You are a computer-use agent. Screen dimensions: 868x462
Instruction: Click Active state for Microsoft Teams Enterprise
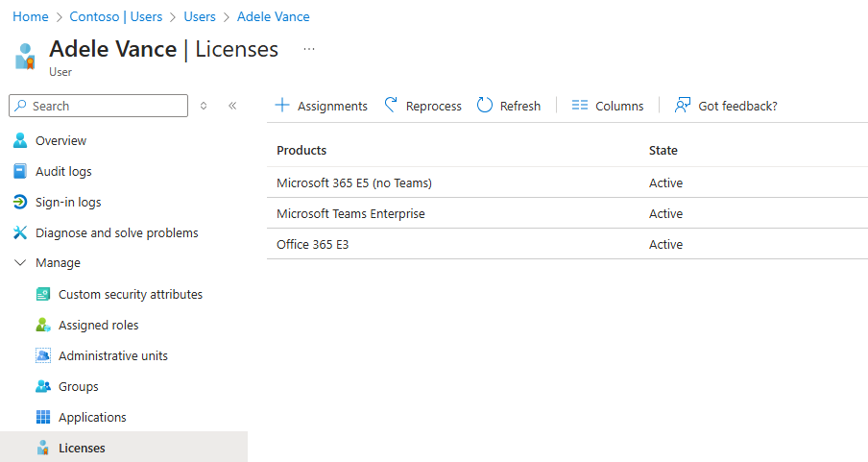(x=666, y=213)
